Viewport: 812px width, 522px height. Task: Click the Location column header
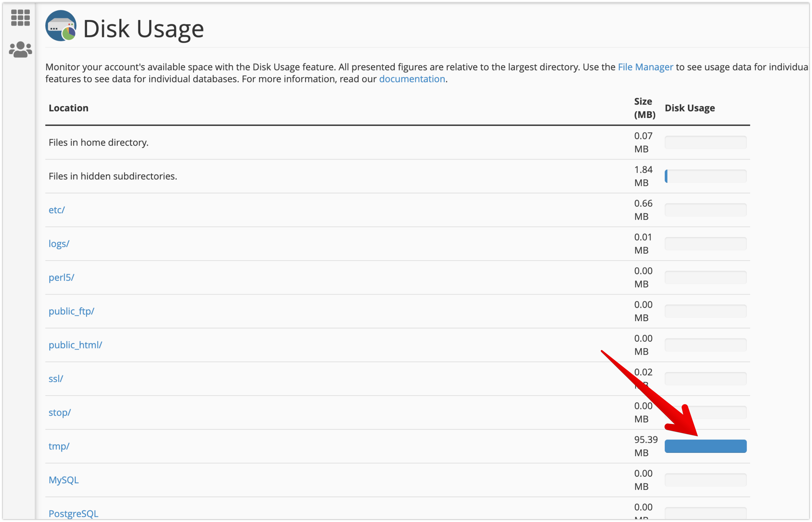(69, 108)
